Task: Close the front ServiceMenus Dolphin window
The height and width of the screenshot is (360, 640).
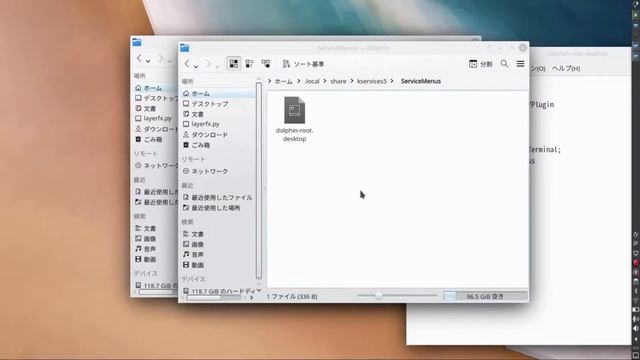Action: coord(522,48)
